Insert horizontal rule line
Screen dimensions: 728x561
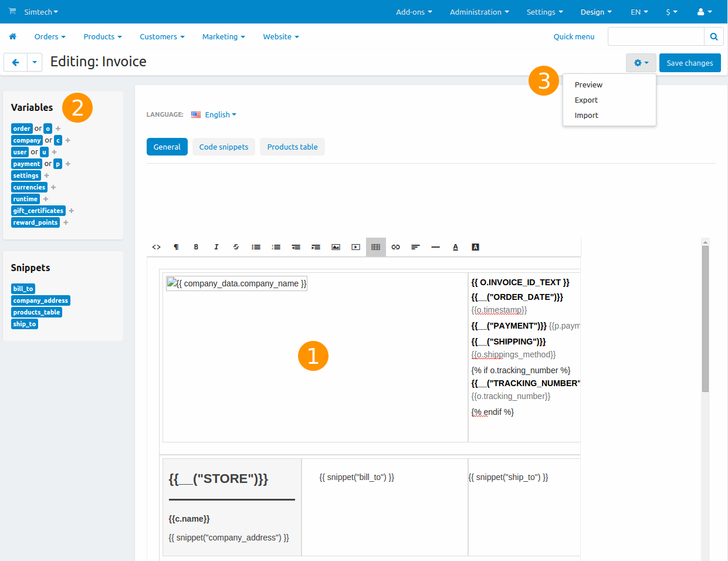point(435,247)
